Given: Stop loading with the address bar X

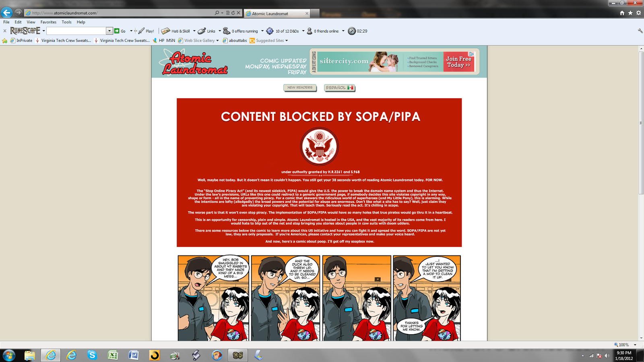Looking at the screenshot, I should click(238, 13).
